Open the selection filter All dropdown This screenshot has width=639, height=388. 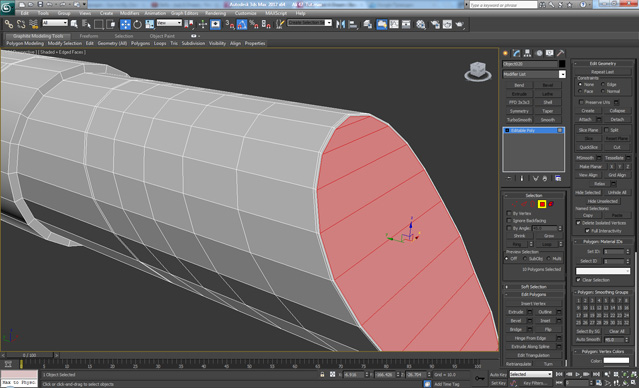pyautogui.click(x=55, y=23)
